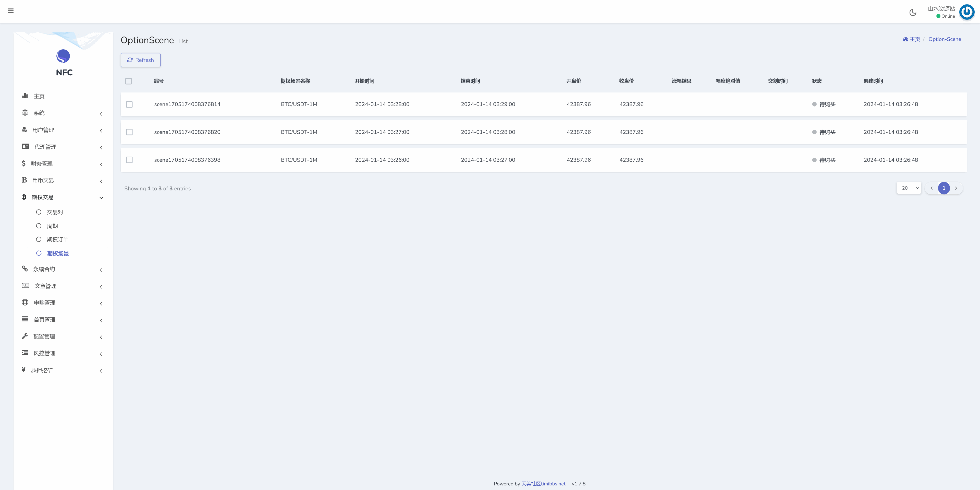Open the 天美社区timibbs.net footer link
The image size is (980, 490).
tap(543, 484)
